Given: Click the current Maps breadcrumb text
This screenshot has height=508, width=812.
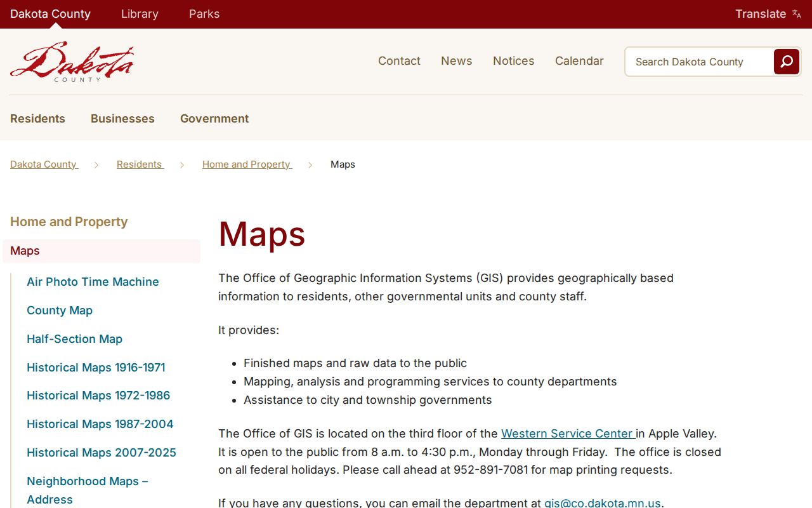Looking at the screenshot, I should [x=343, y=164].
